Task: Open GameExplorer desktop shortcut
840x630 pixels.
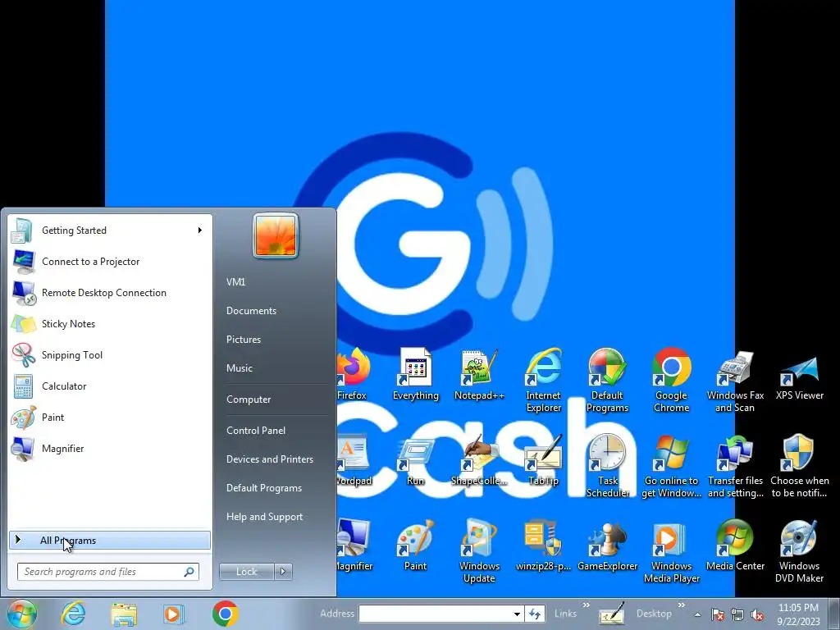Action: (x=607, y=546)
